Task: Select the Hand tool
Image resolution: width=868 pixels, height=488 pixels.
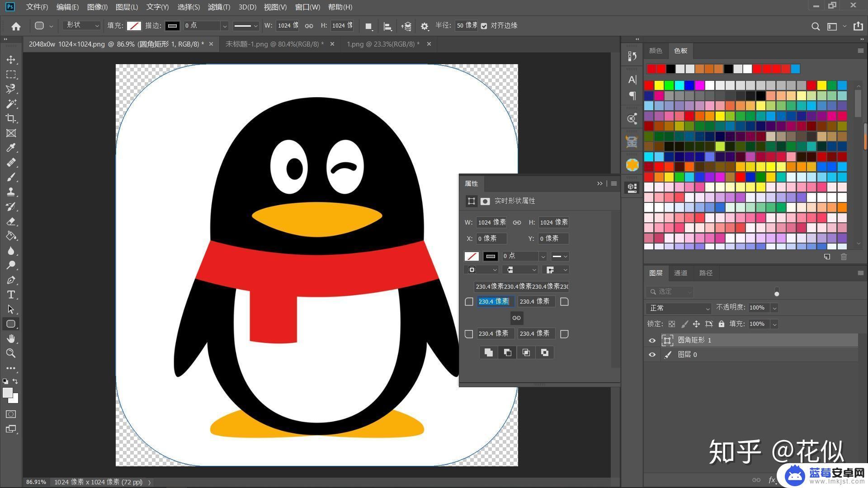Action: (x=11, y=338)
